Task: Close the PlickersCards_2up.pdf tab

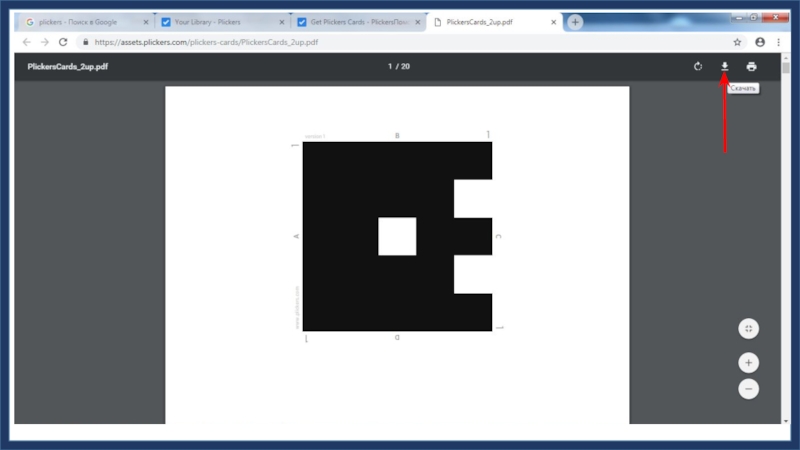Action: click(554, 22)
